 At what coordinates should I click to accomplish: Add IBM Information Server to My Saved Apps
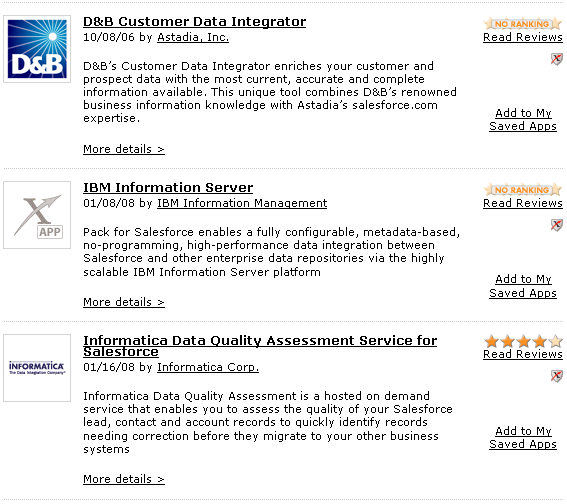(523, 286)
